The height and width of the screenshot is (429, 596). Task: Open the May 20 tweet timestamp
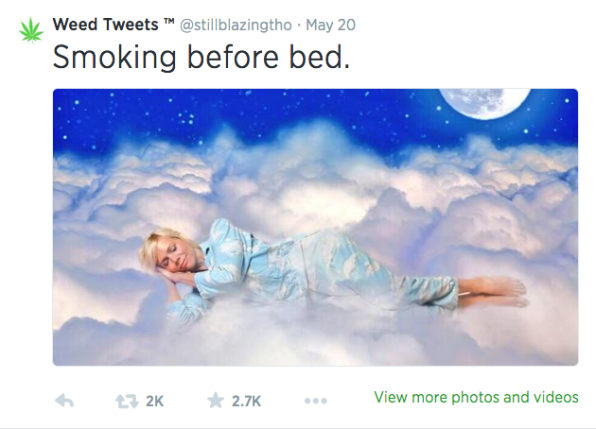point(330,25)
